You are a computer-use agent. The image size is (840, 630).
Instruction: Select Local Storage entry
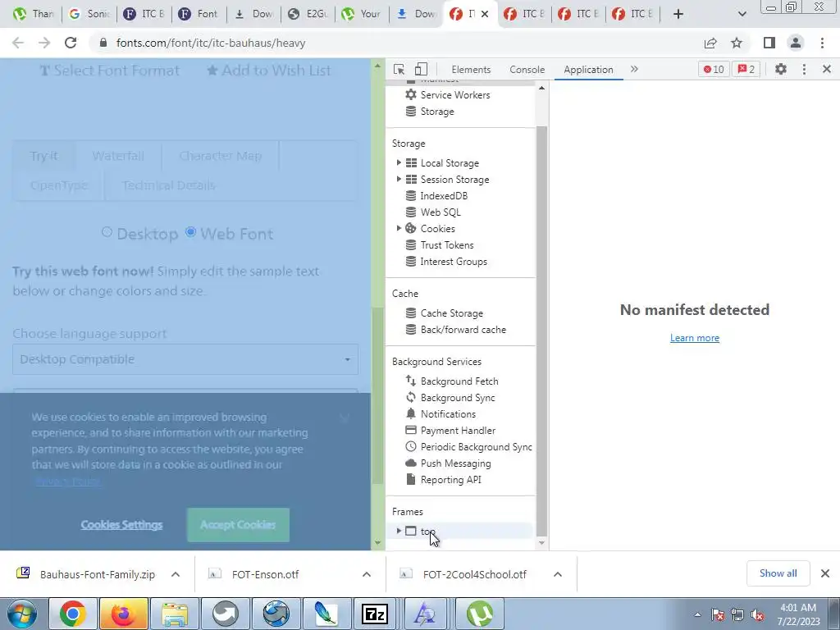click(x=450, y=163)
